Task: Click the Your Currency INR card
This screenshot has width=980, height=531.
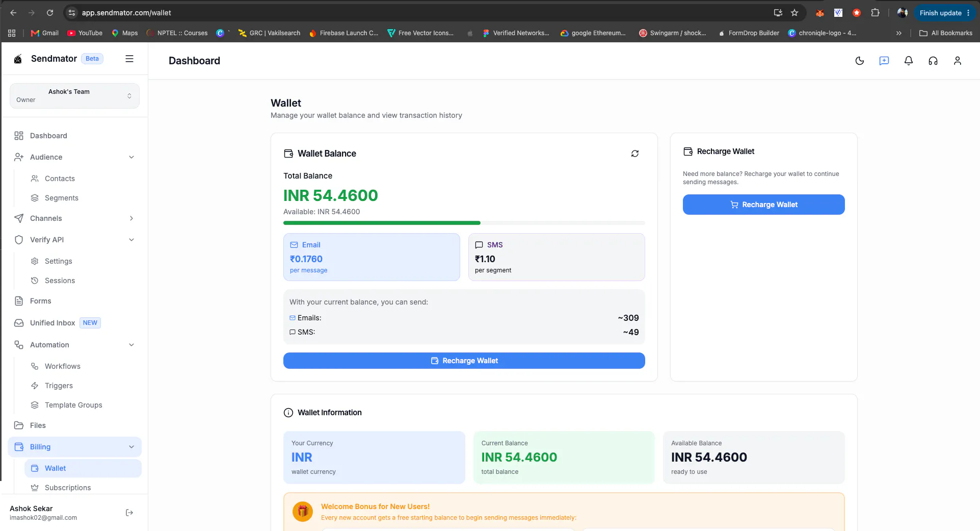Action: point(374,458)
